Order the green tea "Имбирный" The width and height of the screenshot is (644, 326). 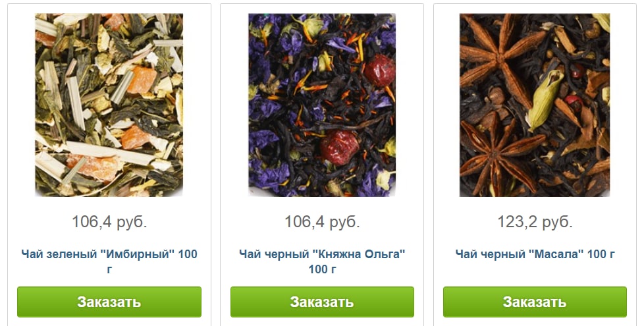109,302
